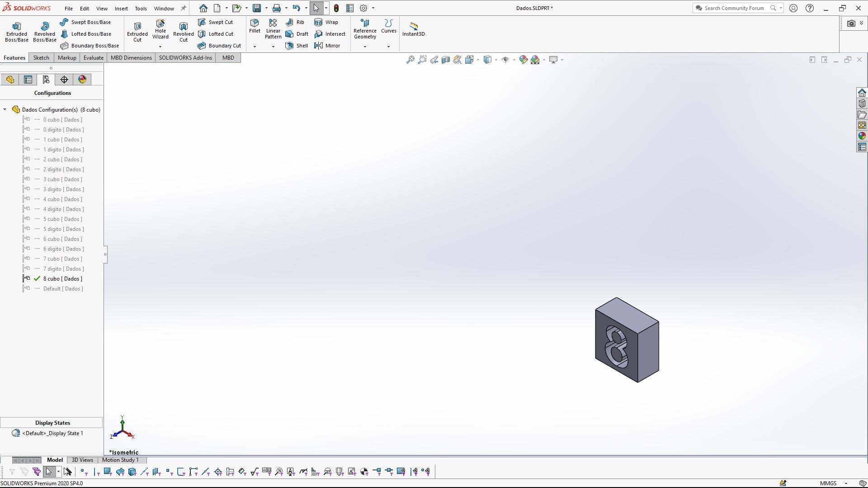Click the Intersect tool

[330, 34]
